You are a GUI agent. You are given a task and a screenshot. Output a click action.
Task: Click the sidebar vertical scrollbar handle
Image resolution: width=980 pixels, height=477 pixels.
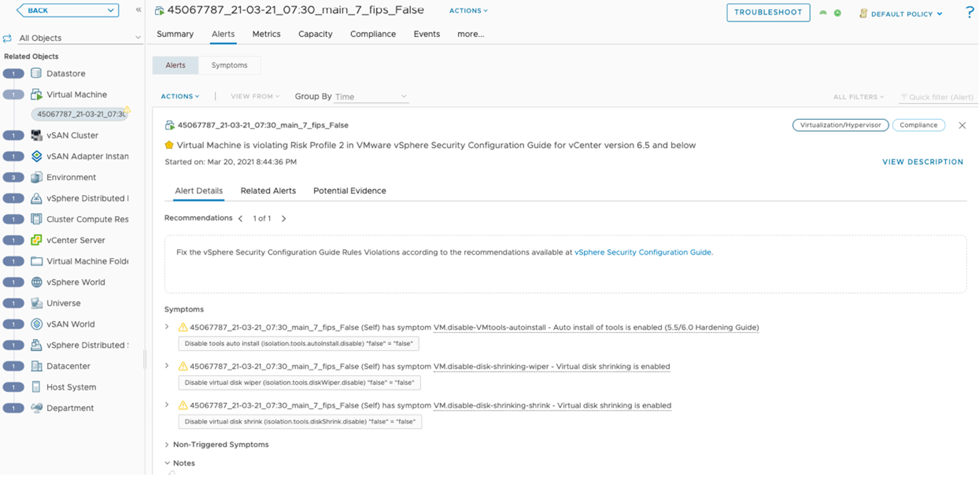[x=145, y=360]
